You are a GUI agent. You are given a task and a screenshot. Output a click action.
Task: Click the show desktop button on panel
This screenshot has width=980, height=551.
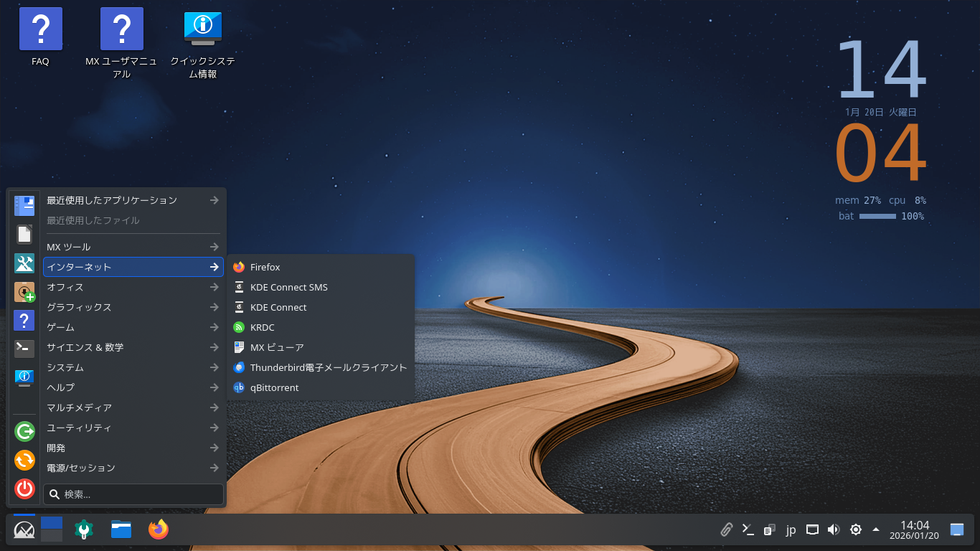[x=957, y=530]
